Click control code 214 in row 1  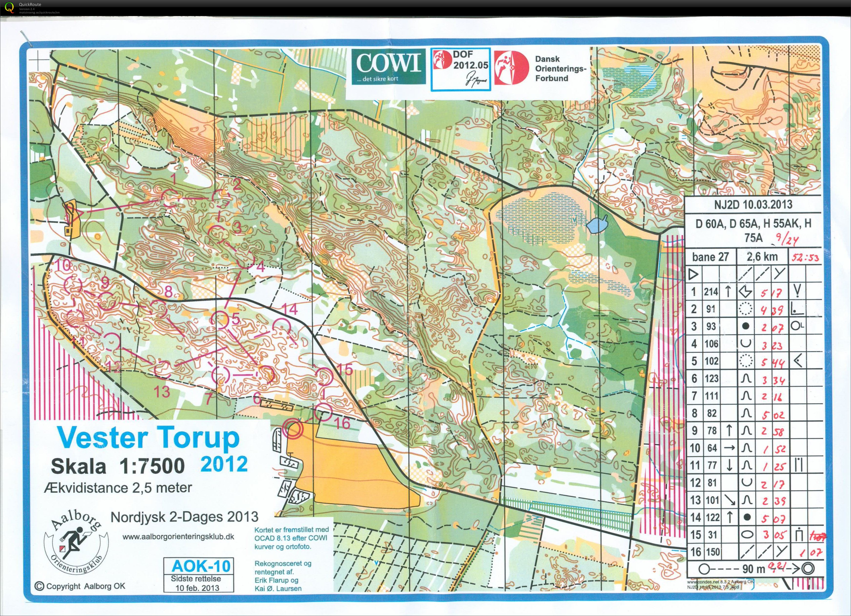click(711, 292)
